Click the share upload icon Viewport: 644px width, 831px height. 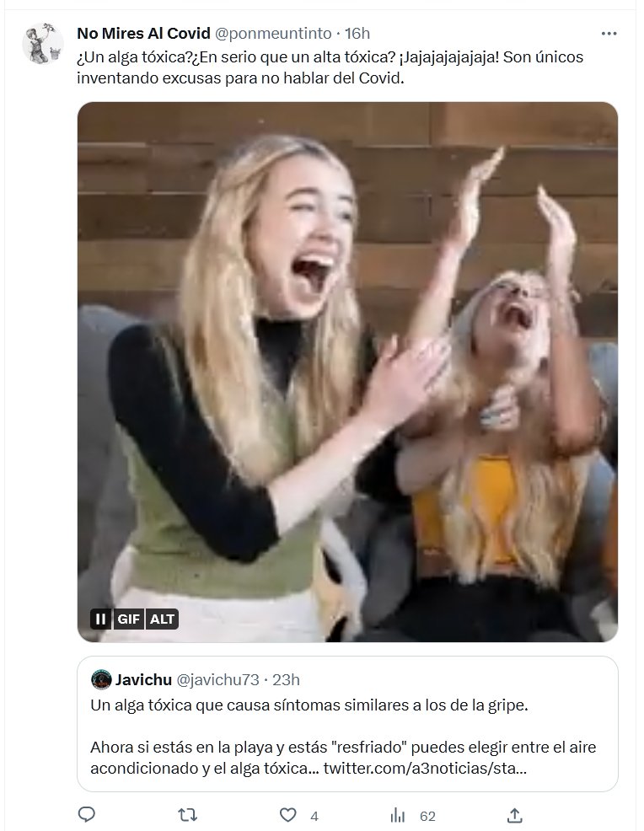515,815
